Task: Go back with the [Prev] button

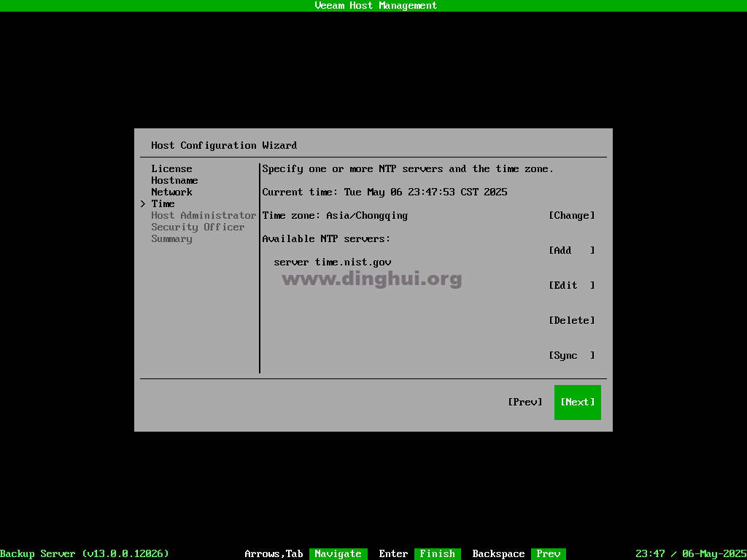Action: tap(525, 402)
